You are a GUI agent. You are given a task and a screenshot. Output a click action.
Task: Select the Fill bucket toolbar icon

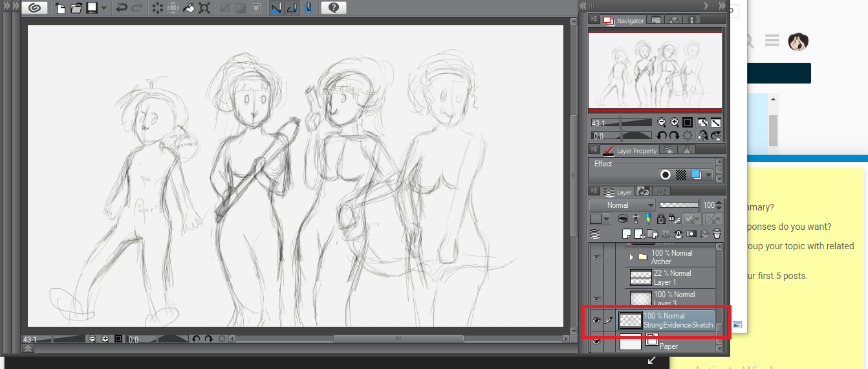[189, 8]
